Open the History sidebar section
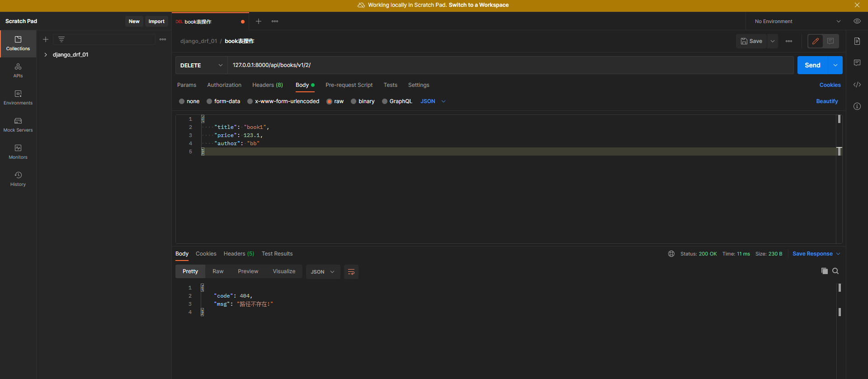The image size is (868, 379). 18,179
